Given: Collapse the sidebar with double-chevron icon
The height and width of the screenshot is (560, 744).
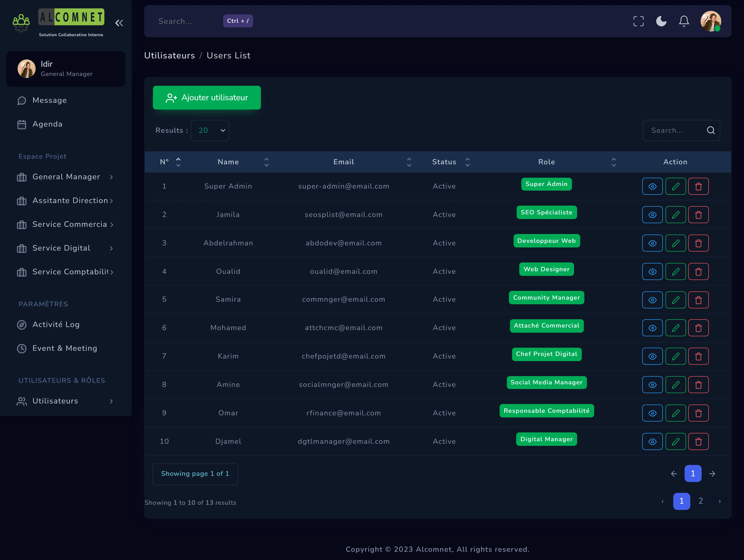Looking at the screenshot, I should point(119,23).
